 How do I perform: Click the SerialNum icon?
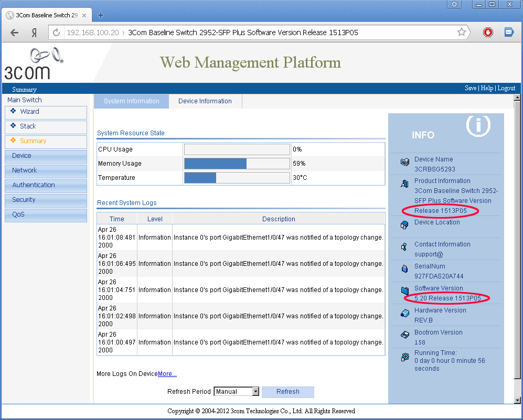[404, 268]
